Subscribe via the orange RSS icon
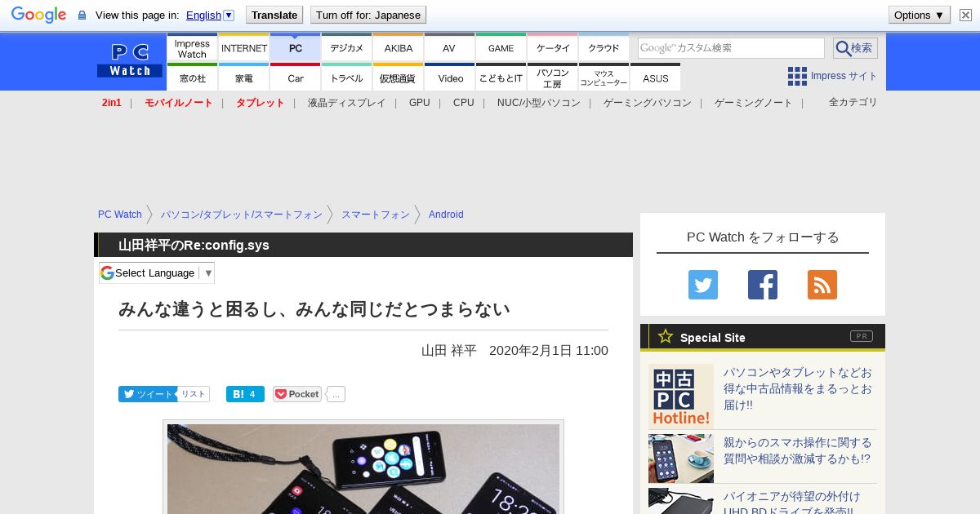This screenshot has width=980, height=514. click(822, 285)
